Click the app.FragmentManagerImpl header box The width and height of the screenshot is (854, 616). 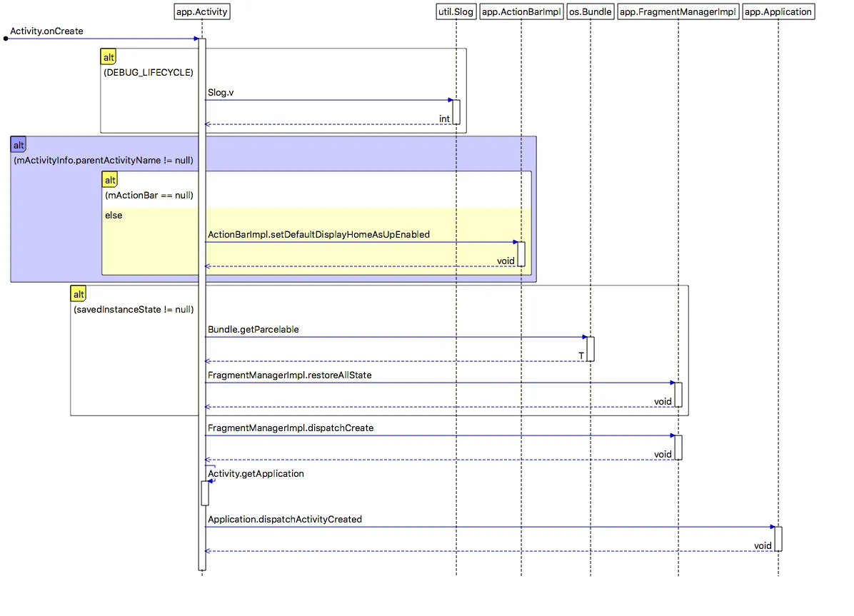678,11
